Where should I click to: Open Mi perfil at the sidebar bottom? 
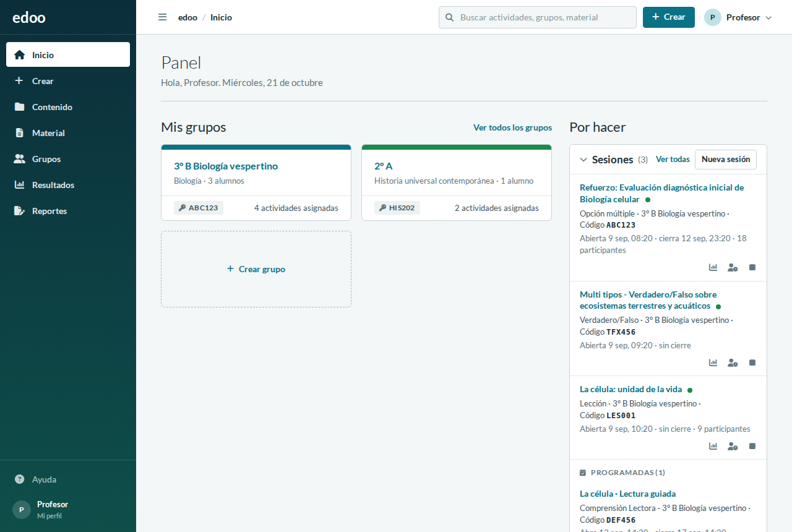click(68, 509)
